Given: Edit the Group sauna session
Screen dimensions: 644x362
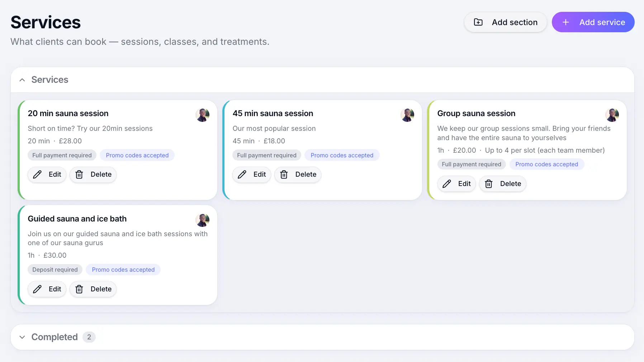Looking at the screenshot, I should [x=456, y=184].
